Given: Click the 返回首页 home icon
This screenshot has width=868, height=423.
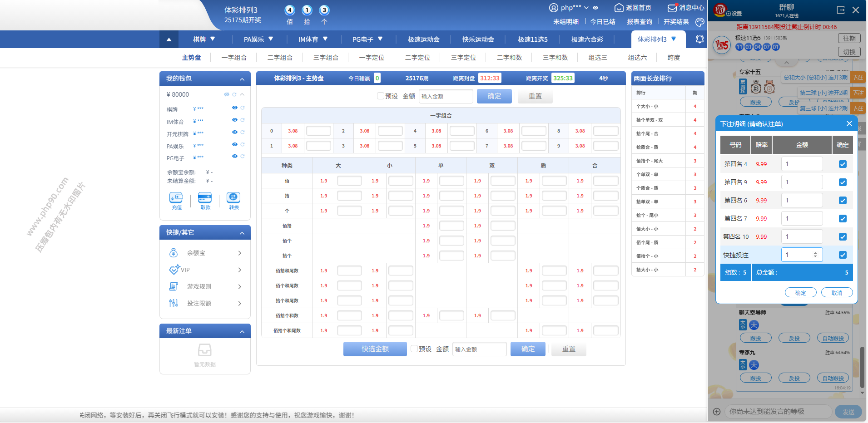Looking at the screenshot, I should [x=619, y=8].
